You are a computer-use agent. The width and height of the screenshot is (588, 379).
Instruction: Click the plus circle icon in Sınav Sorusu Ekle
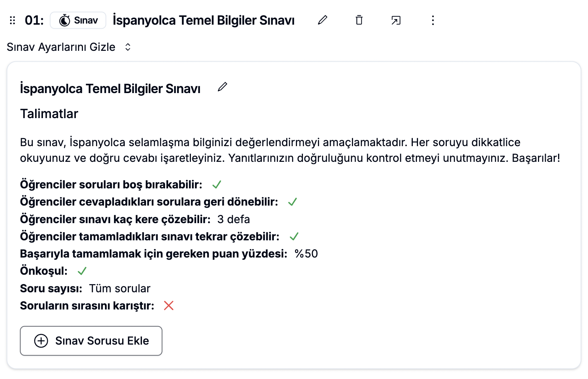pyautogui.click(x=41, y=341)
